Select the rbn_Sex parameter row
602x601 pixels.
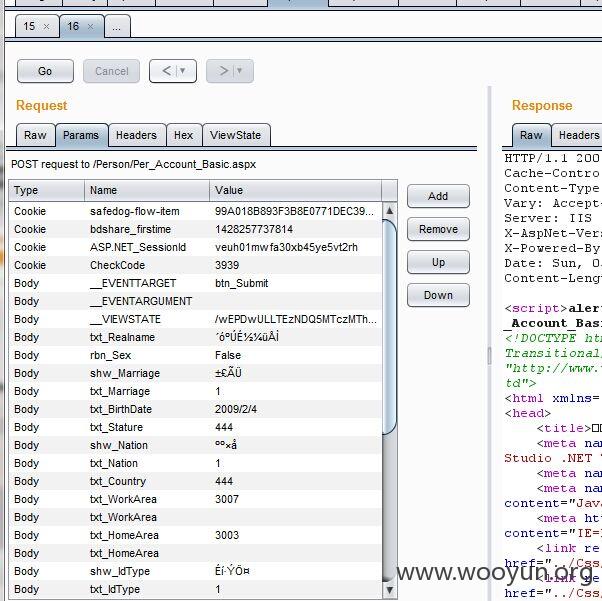195,356
